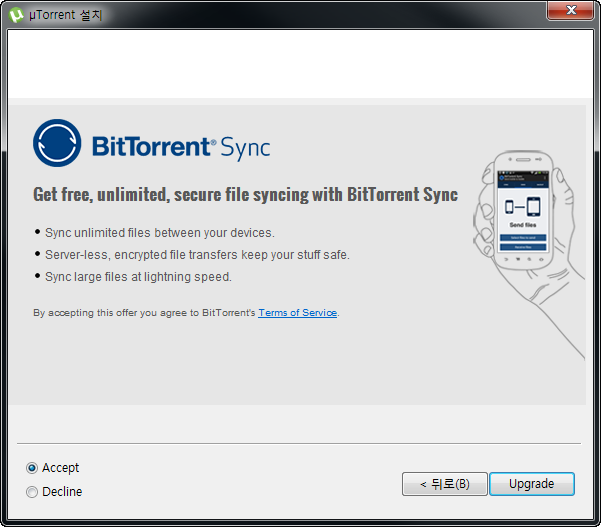
Task: Click the 'µTorrent 설치' window title
Action: (x=66, y=15)
